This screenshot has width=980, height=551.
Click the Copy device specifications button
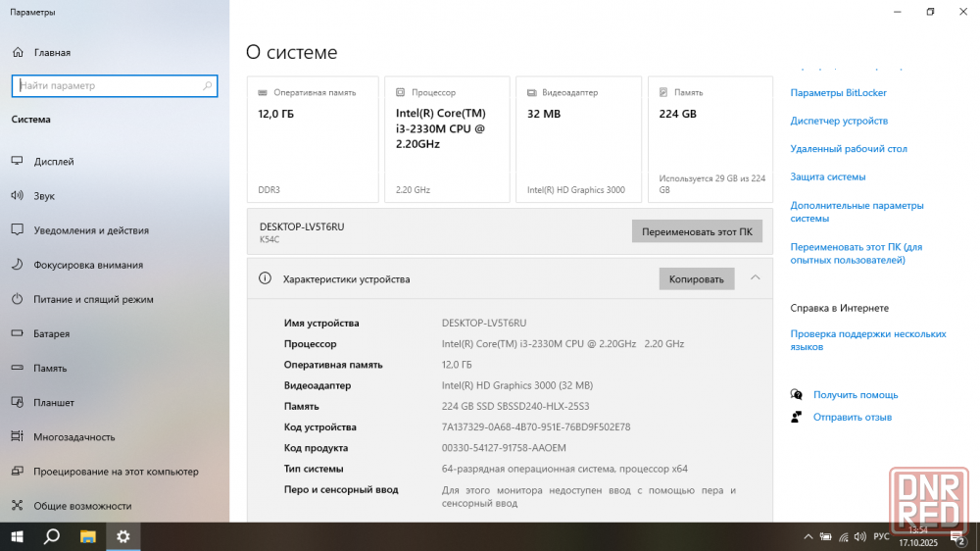coord(696,279)
